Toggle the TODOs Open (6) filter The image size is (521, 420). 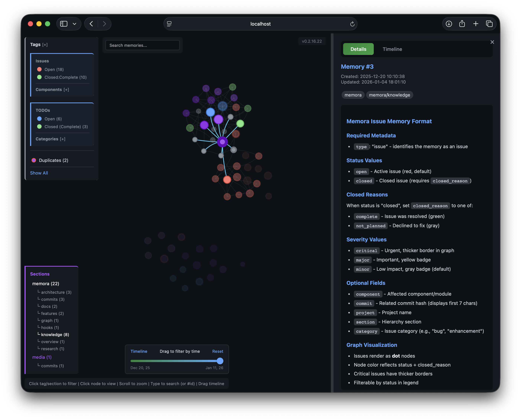point(53,119)
